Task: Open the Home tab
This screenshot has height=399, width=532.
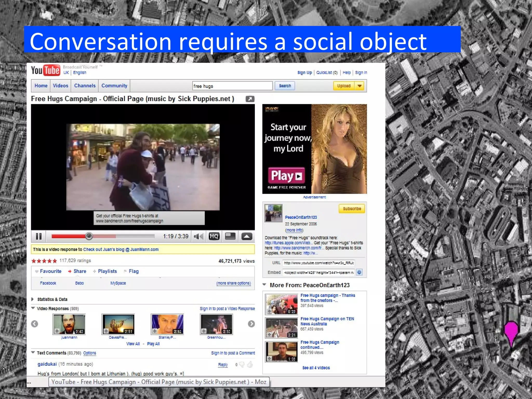Action: coord(41,86)
